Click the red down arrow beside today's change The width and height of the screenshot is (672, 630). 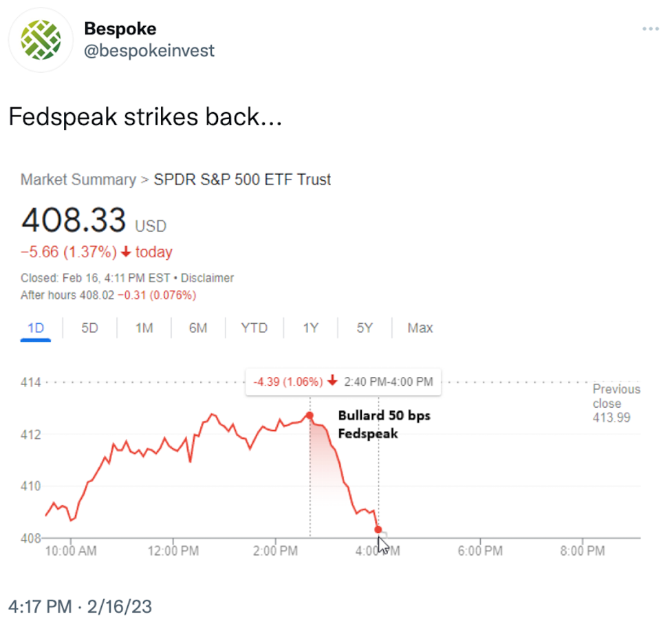[126, 252]
